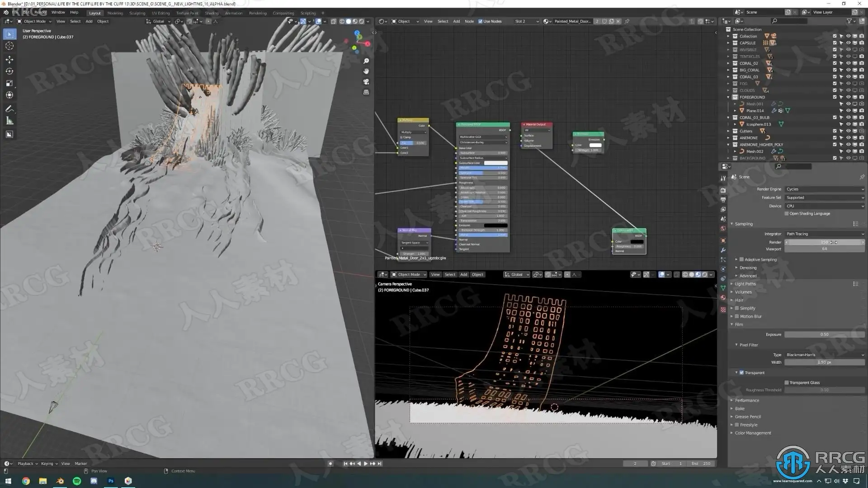Click the pan hand gizmo in left viewport
Viewport: 868px width, 488px height.
tap(366, 71)
